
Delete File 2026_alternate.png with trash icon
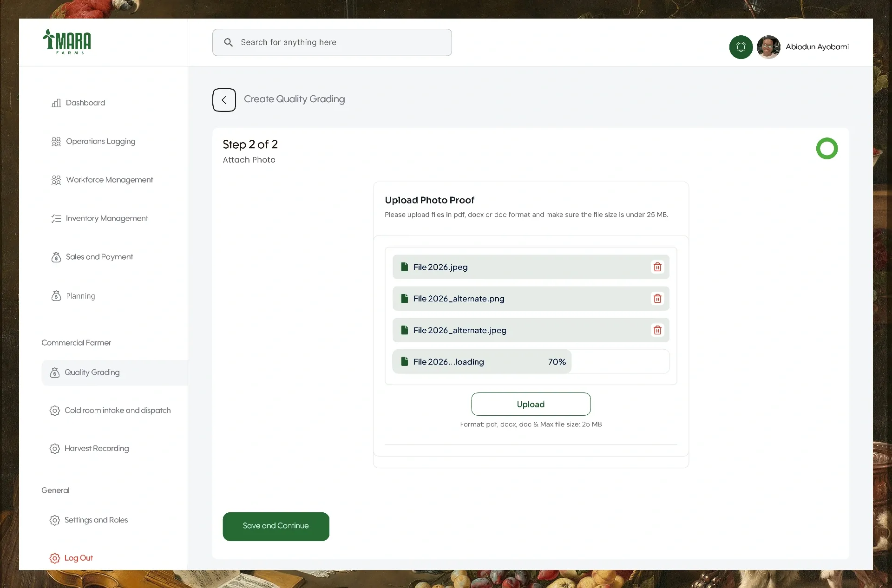click(x=657, y=299)
